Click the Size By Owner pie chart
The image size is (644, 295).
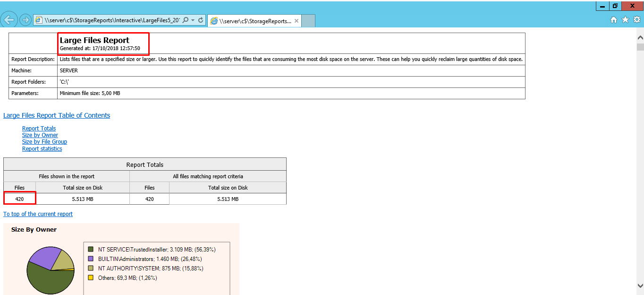(x=51, y=270)
